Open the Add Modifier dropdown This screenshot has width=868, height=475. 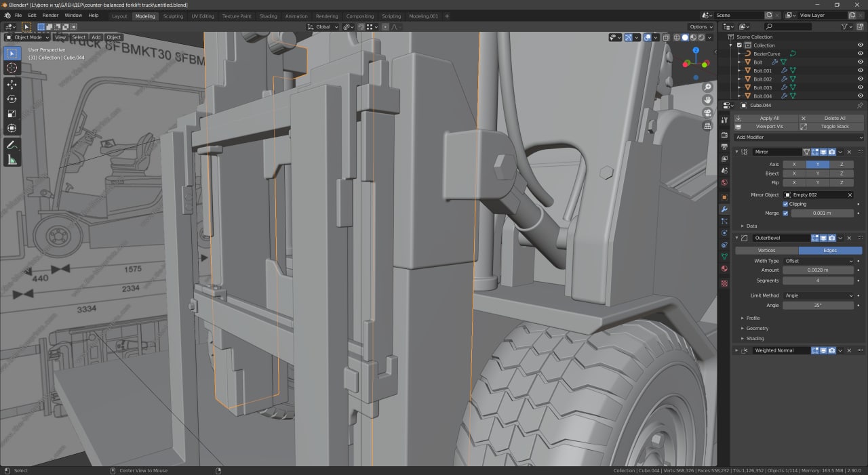pyautogui.click(x=799, y=137)
